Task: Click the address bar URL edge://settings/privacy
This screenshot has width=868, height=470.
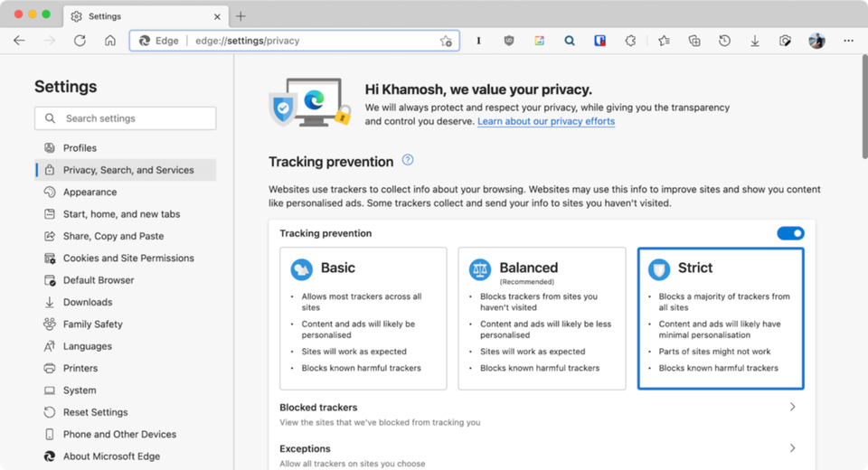Action: click(248, 41)
